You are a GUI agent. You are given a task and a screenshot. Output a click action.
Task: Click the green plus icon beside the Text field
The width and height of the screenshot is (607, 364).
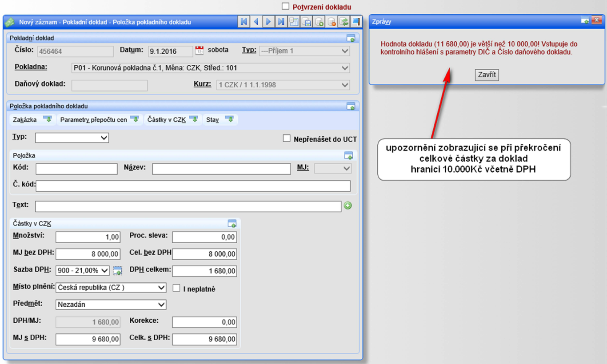click(347, 206)
